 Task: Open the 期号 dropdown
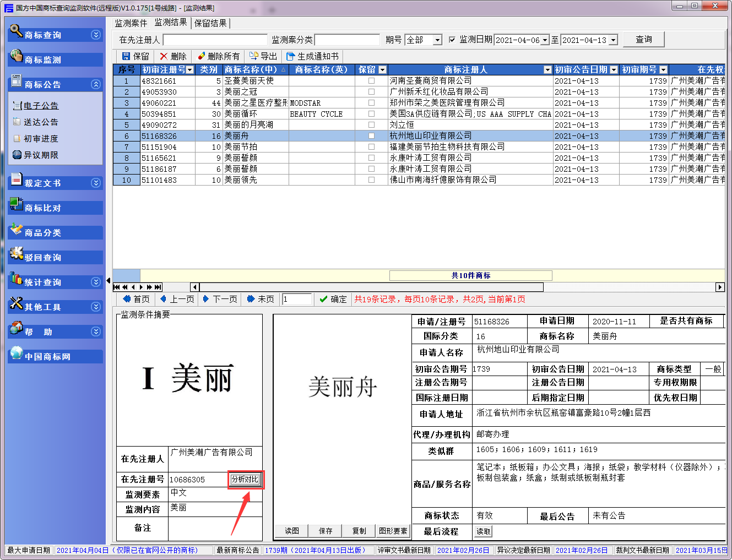tap(437, 40)
